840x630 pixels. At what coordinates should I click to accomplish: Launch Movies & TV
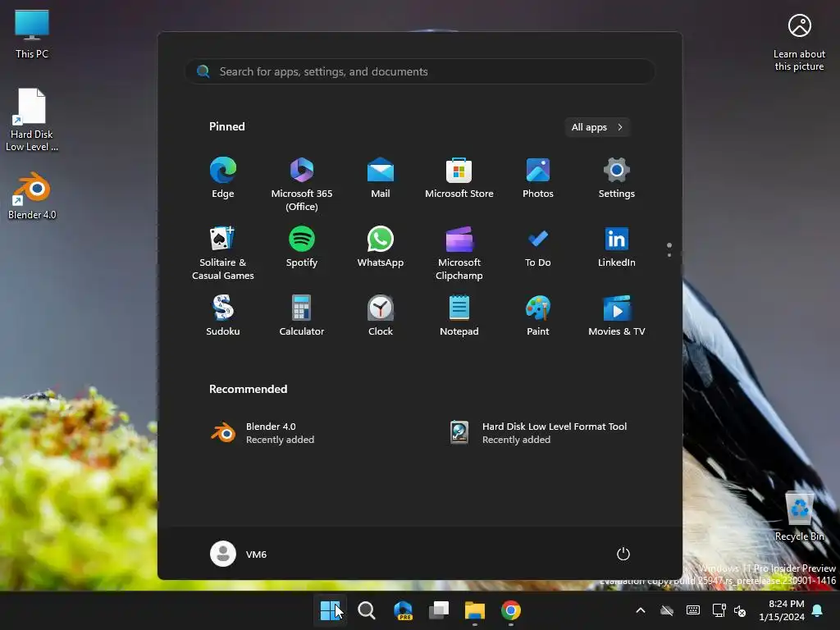tap(617, 316)
